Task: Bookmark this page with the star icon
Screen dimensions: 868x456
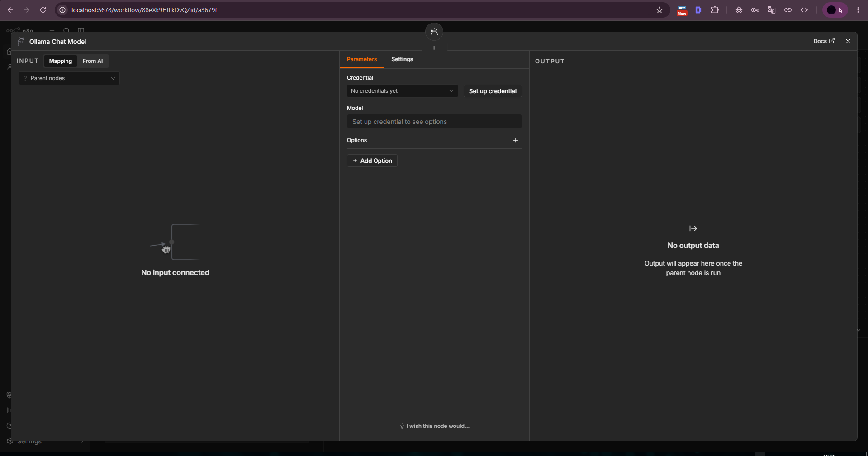Action: pyautogui.click(x=659, y=10)
